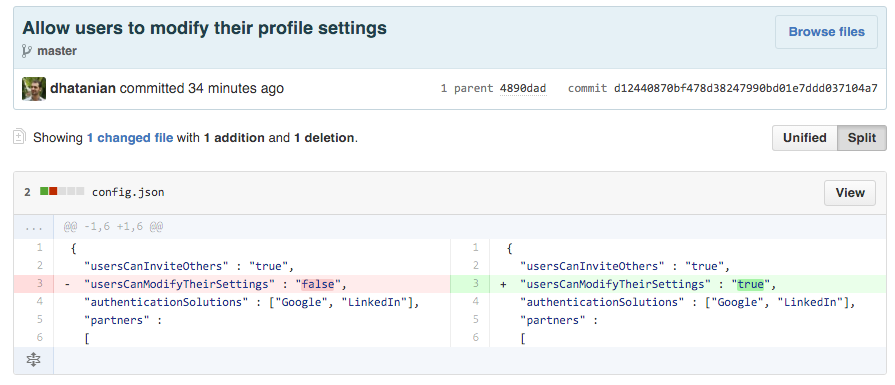
Task: Click the "1 addition" text
Action: pos(234,137)
